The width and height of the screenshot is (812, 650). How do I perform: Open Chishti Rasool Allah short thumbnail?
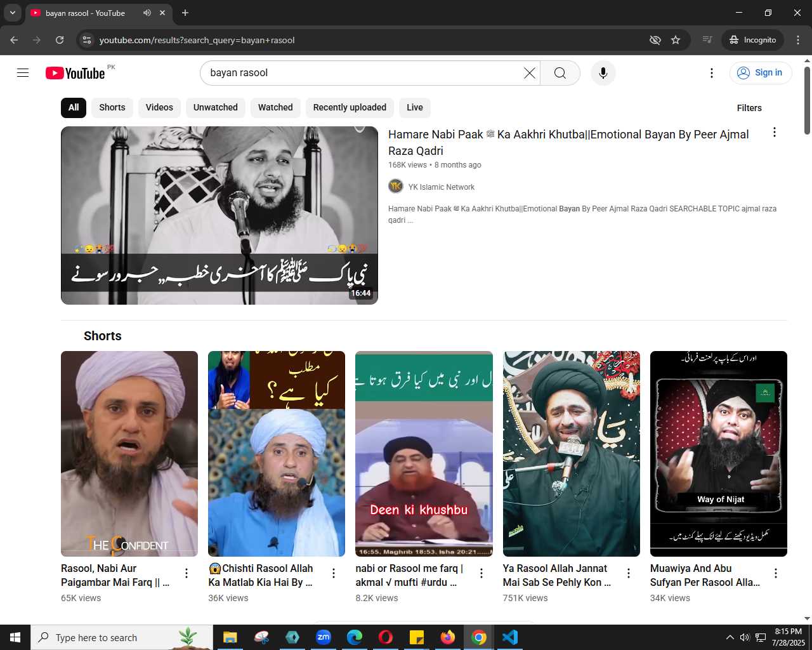[x=277, y=454]
